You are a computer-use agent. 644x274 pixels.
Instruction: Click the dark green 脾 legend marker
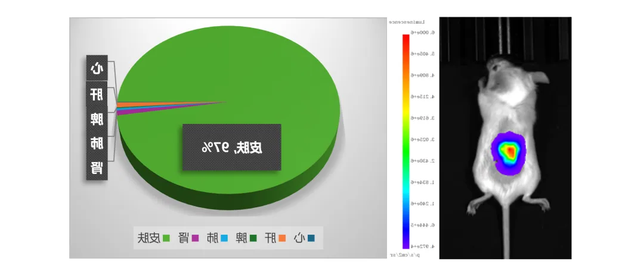coord(253,238)
